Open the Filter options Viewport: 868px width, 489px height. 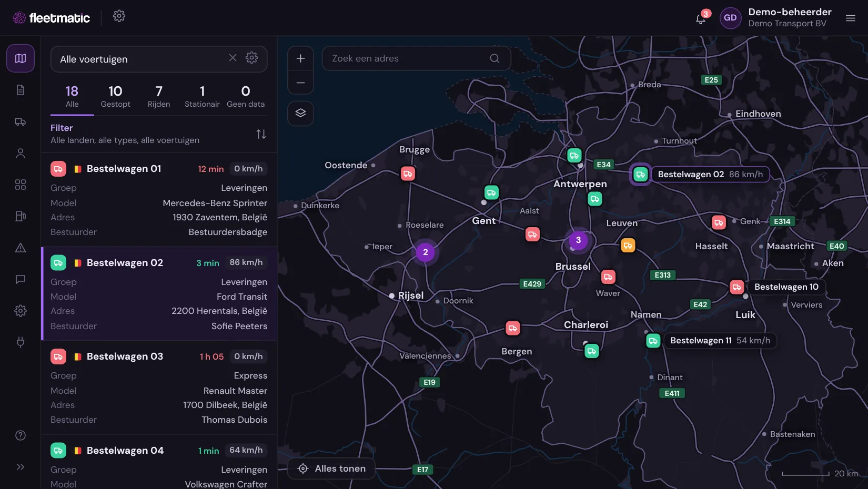(x=62, y=128)
